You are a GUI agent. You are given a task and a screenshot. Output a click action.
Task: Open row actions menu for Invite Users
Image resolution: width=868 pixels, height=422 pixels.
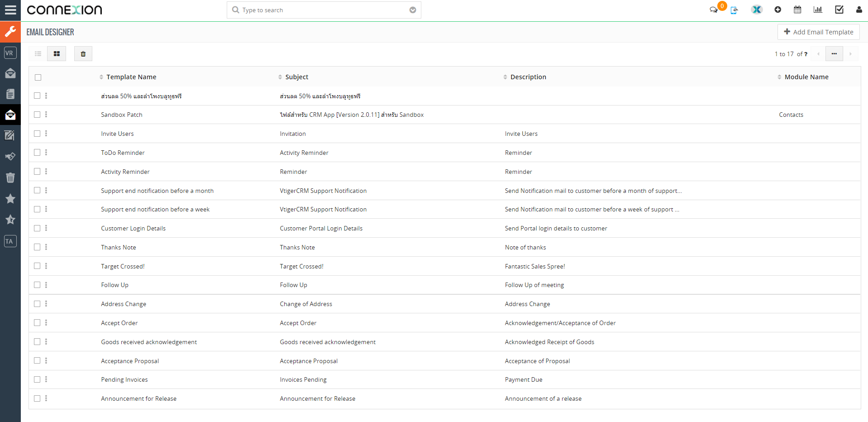click(x=46, y=134)
